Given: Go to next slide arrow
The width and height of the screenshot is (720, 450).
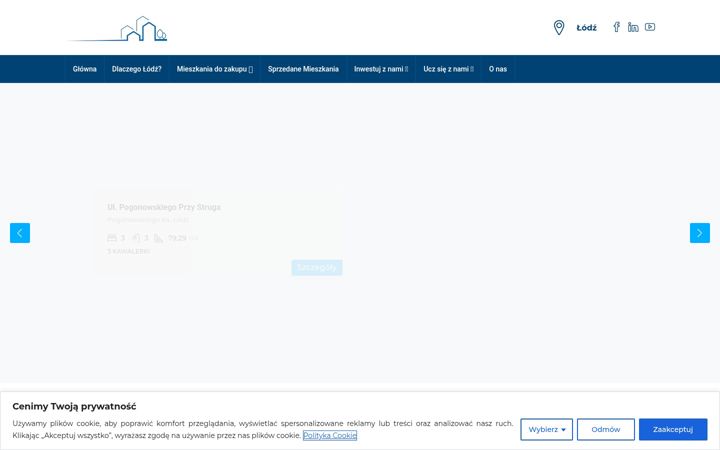Looking at the screenshot, I should click(700, 233).
